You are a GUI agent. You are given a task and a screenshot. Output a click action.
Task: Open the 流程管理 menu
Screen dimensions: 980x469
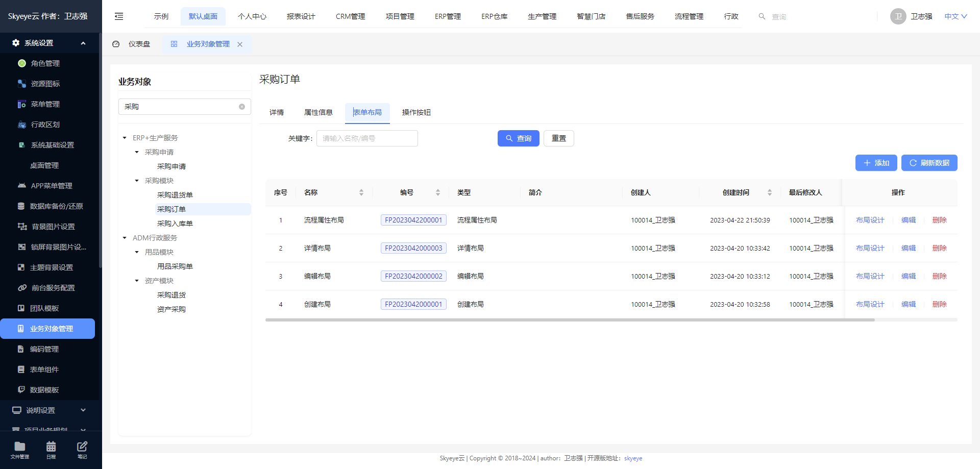coord(688,16)
